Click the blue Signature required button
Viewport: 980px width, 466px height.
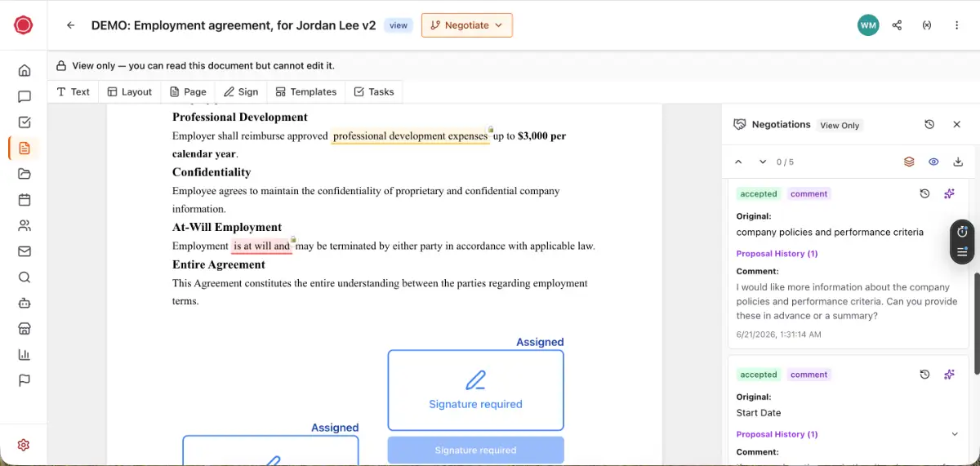tap(475, 450)
